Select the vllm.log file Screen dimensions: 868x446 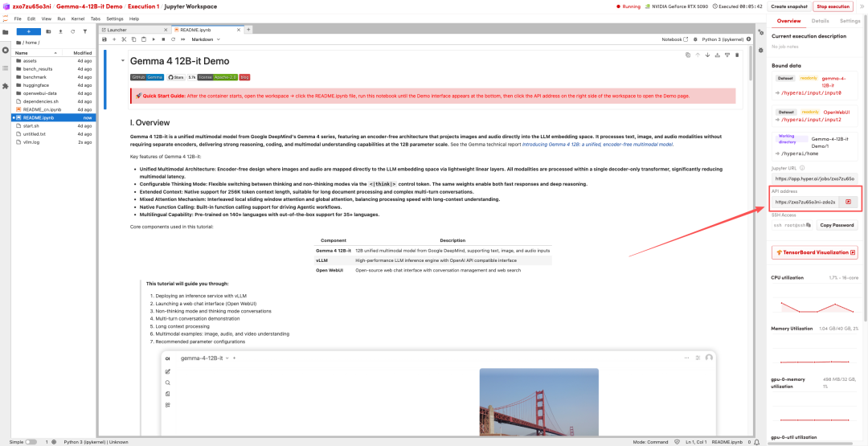(x=54, y=142)
